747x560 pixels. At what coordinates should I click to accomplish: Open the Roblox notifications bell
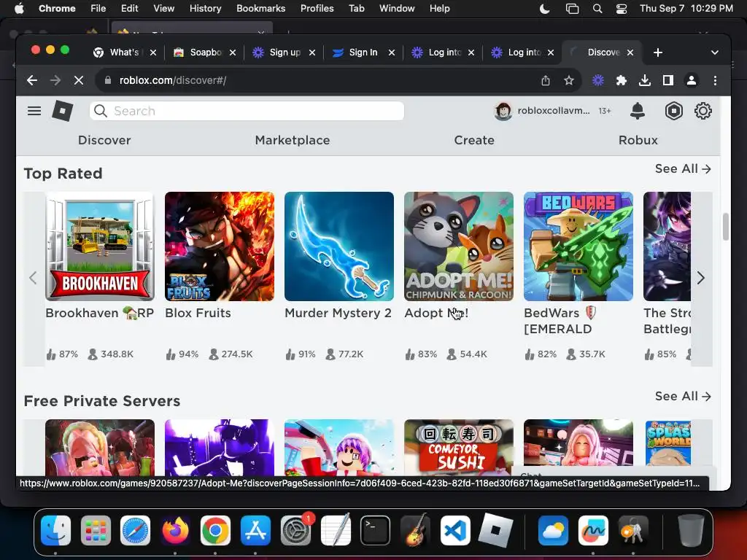pyautogui.click(x=638, y=111)
